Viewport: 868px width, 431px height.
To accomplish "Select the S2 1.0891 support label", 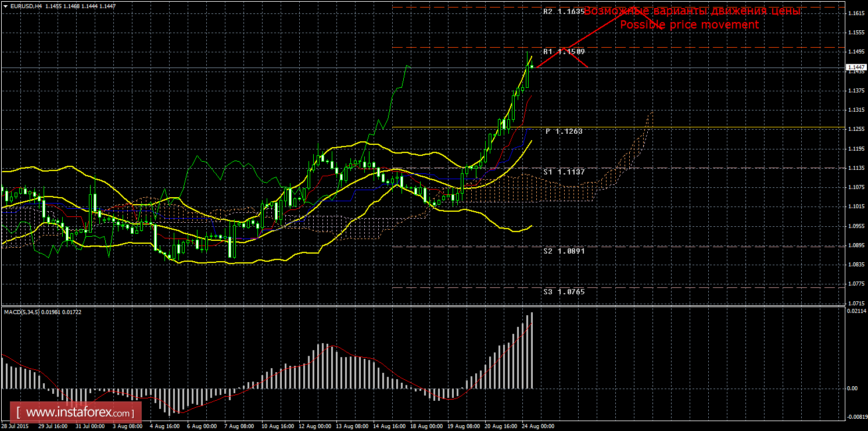I will tap(564, 251).
